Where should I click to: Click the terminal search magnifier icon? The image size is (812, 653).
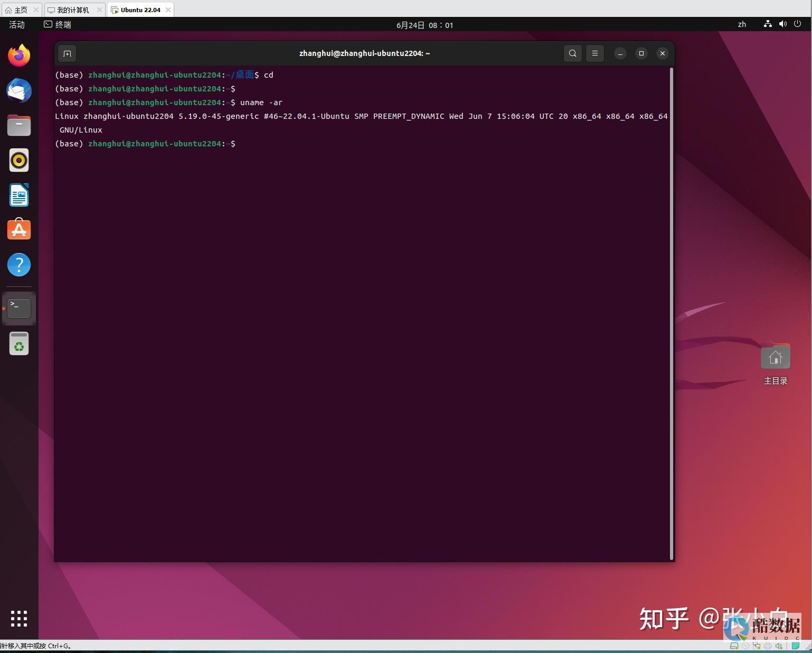[573, 53]
